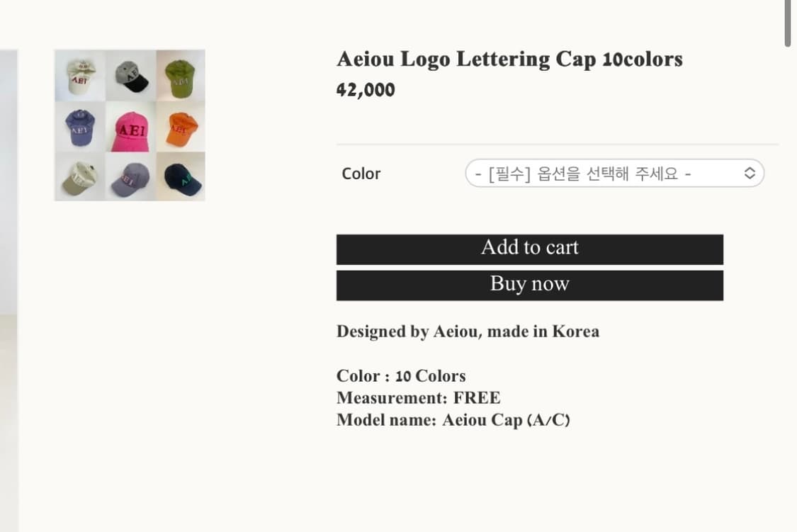
Task: Click the product title "Aeiou Logo Lettering Cap 10colors"
Action: coord(509,60)
